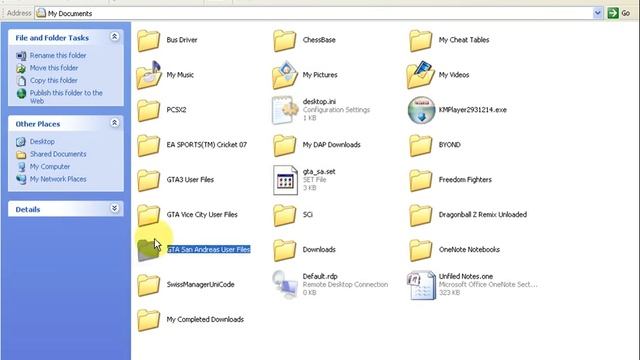Select the Default.rdp remote desktop icon
Screen dimensions: 640x360
(x=284, y=284)
